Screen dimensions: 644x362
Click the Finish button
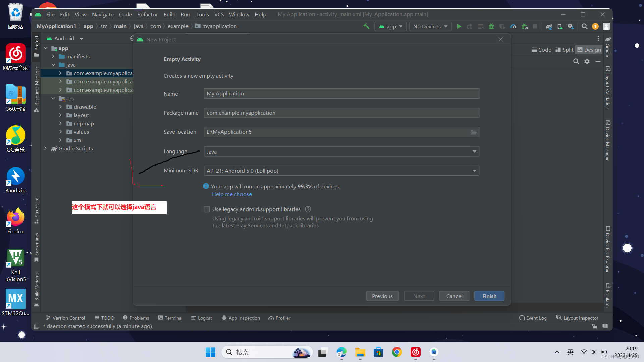coord(489,296)
